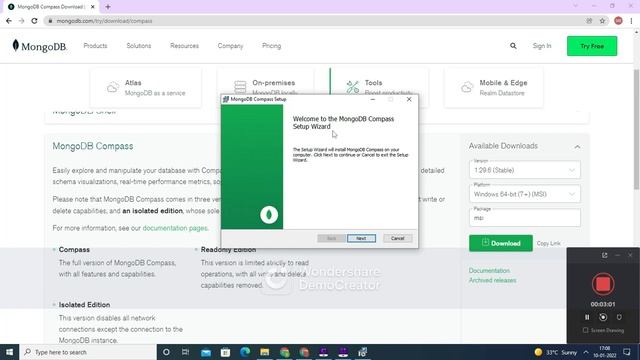The width and height of the screenshot is (640, 360).
Task: Click the website search magnifier icon
Action: [513, 46]
